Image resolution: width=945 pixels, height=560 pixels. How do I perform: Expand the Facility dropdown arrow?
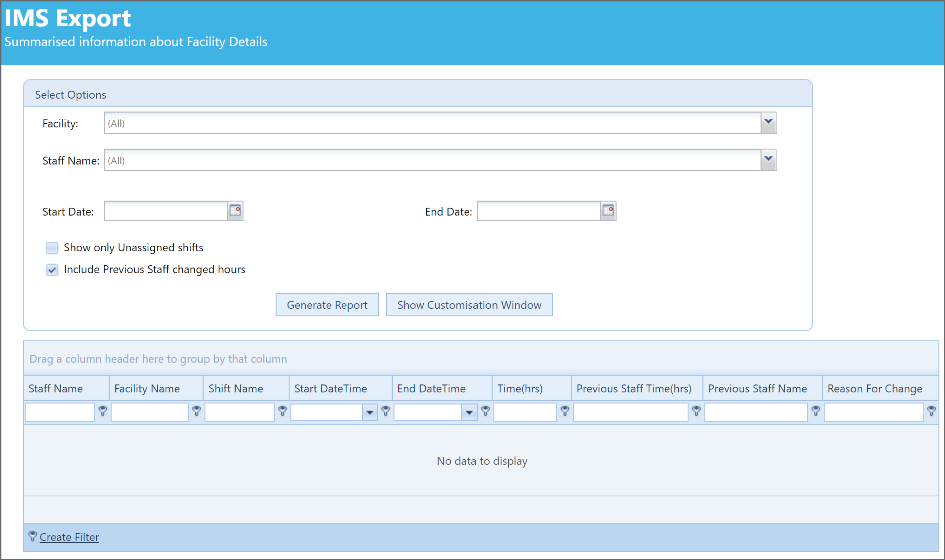coord(768,123)
